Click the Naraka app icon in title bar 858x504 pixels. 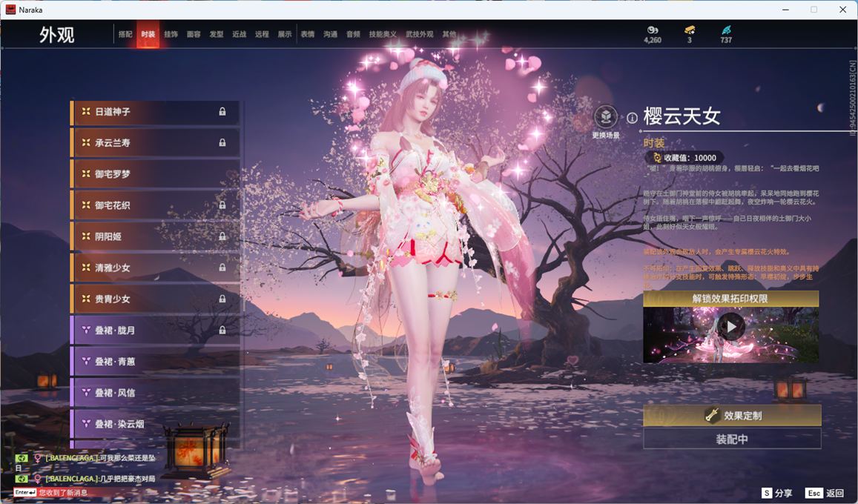10,10
